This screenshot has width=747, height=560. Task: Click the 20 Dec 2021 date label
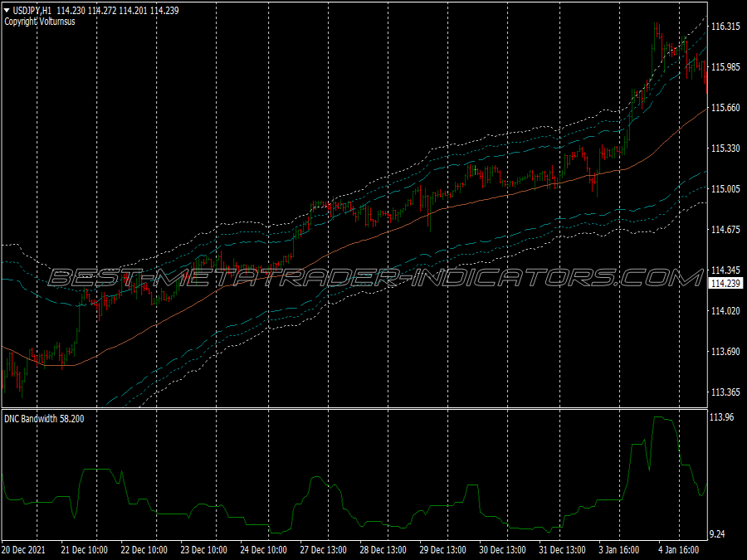(x=23, y=550)
